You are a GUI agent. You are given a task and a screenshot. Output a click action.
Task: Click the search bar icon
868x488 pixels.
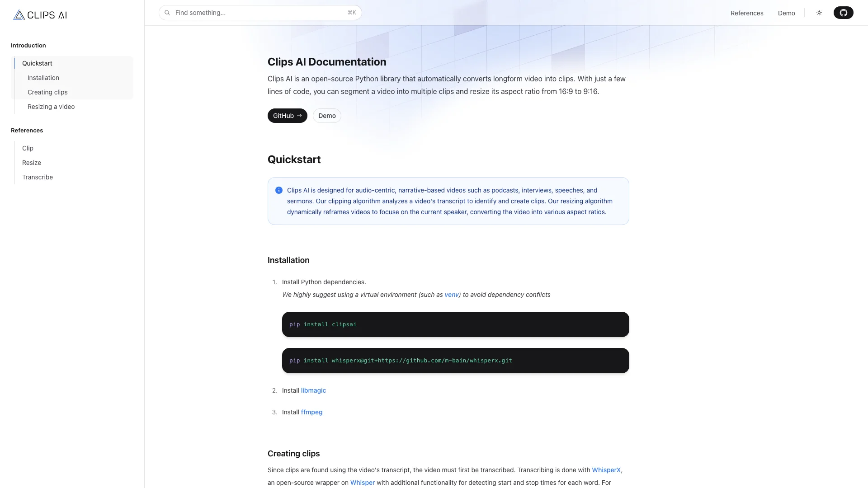pos(167,13)
